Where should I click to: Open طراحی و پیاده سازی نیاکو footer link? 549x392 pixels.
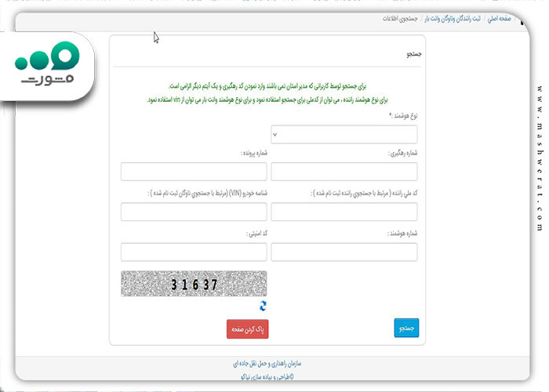tap(267, 377)
